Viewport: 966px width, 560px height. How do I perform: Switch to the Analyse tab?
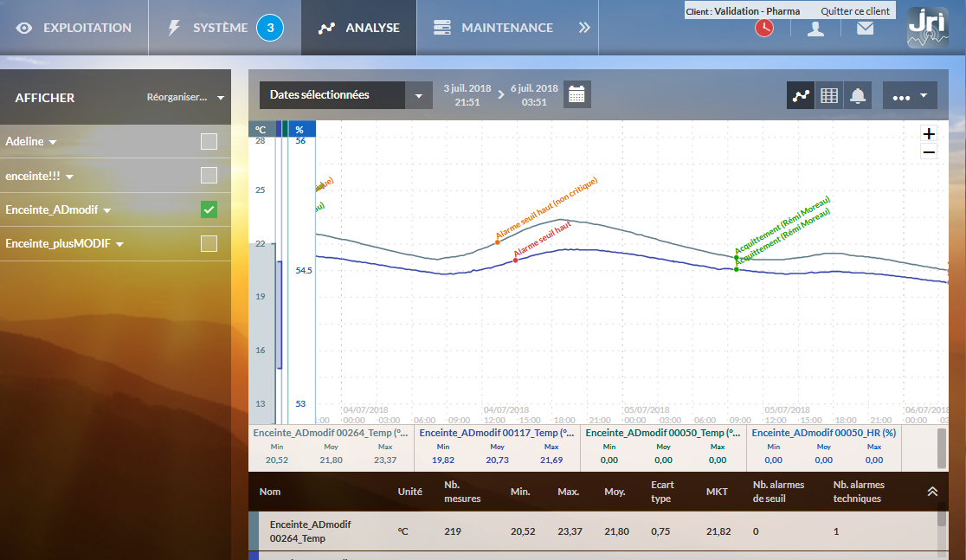coord(359,28)
